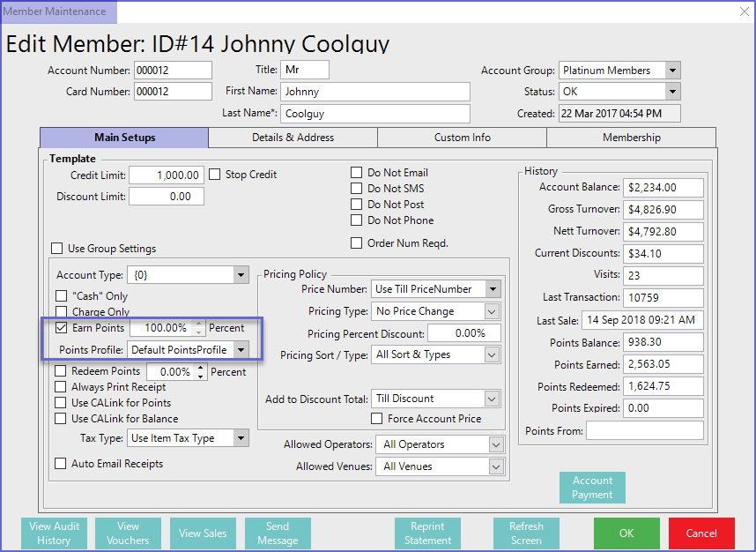The height and width of the screenshot is (552, 756).
Task: Enable the Stop Credit checkbox
Action: tap(215, 175)
